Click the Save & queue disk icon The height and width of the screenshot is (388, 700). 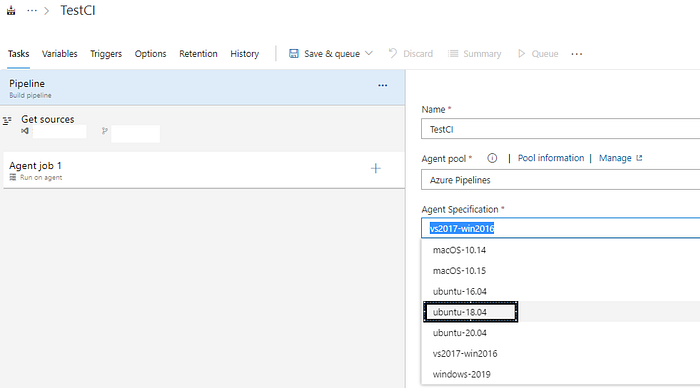coord(294,54)
